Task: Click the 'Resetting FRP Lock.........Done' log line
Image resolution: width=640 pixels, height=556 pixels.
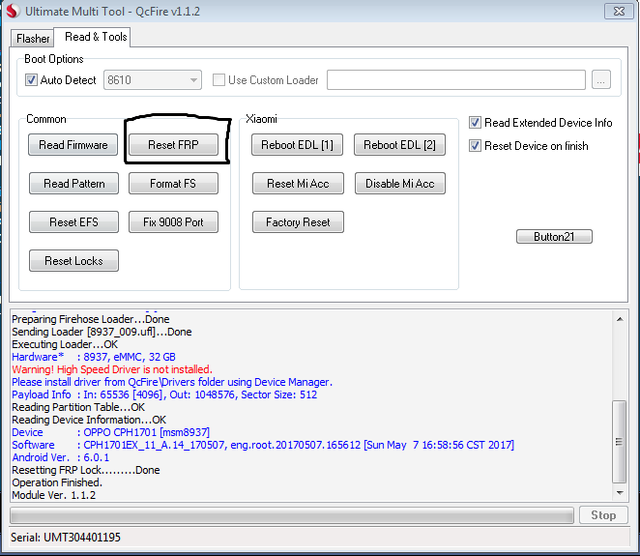Action: click(86, 470)
